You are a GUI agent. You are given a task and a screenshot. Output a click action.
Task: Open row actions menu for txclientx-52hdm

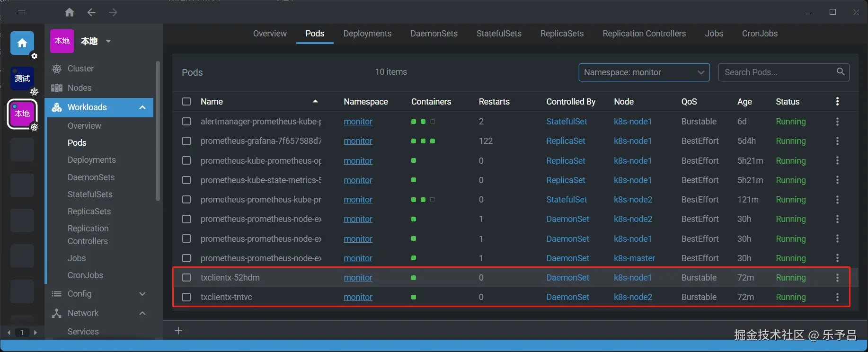[x=837, y=278]
